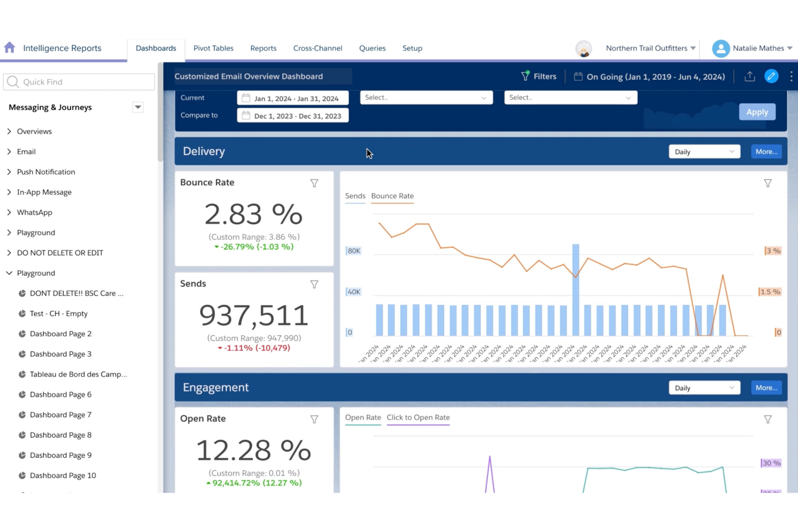
Task: Open the first Select filter dropdown
Action: (x=426, y=98)
